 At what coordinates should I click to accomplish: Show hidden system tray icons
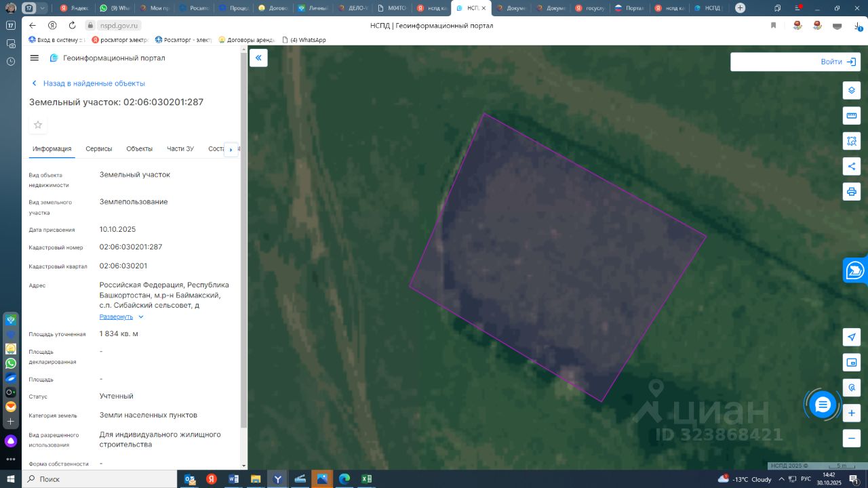pos(781,479)
